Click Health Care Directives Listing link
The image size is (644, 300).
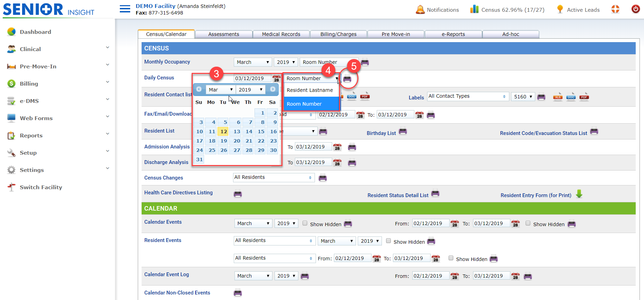(x=179, y=193)
